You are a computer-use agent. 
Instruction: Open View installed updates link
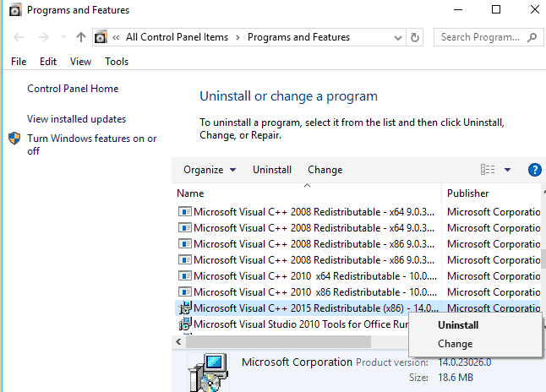[77, 119]
